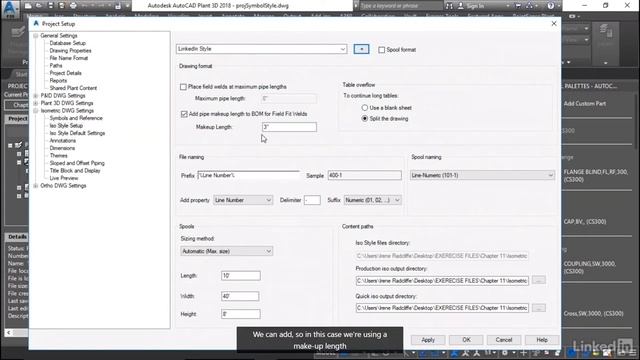Click the Autodesk A360 triangle icon

[529, 6]
